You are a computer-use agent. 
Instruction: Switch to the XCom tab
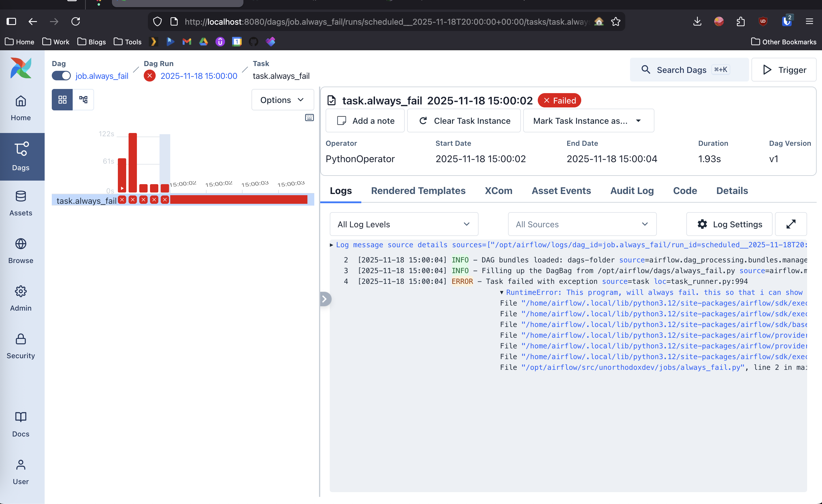(x=498, y=190)
